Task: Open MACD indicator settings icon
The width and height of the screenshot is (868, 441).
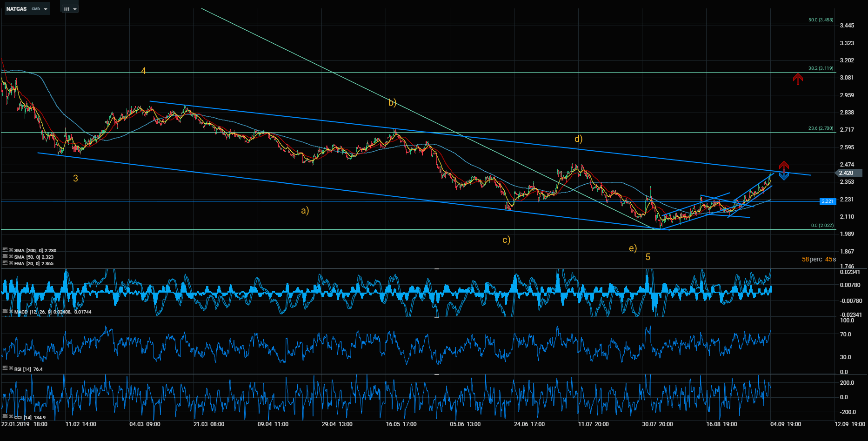Action: pos(5,312)
